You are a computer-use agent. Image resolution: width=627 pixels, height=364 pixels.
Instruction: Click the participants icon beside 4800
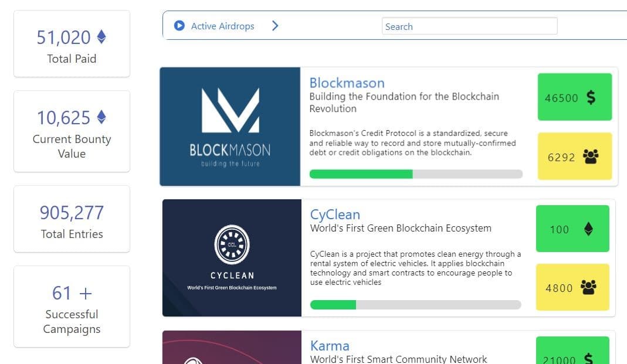(588, 287)
